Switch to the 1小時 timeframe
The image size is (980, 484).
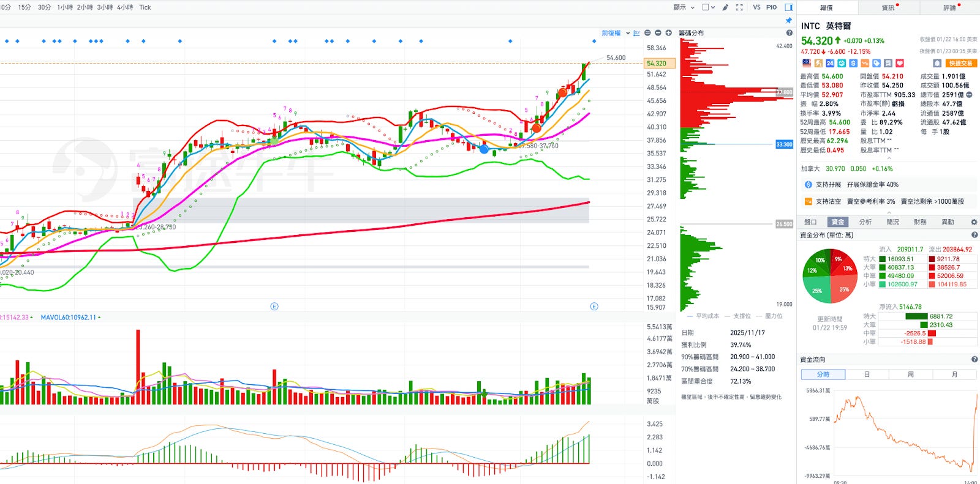65,7
